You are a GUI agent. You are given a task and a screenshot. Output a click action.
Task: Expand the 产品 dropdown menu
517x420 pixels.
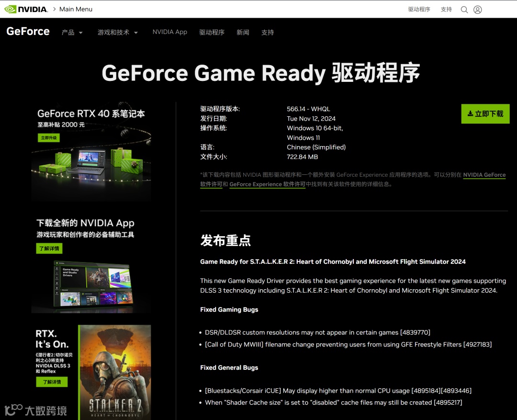pyautogui.click(x=72, y=33)
